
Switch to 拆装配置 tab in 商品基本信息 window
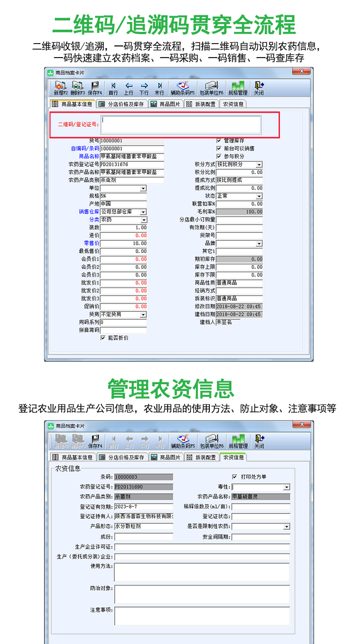201,104
